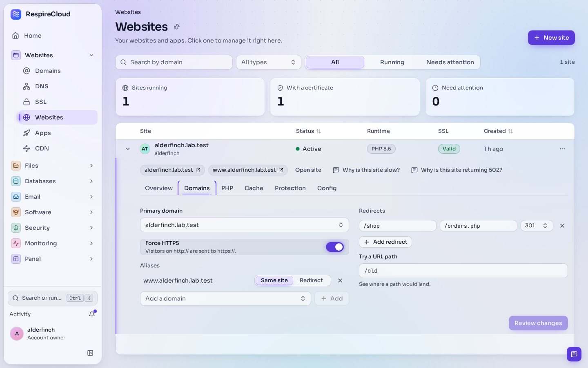Click the pin icon beside Websites heading

[177, 27]
